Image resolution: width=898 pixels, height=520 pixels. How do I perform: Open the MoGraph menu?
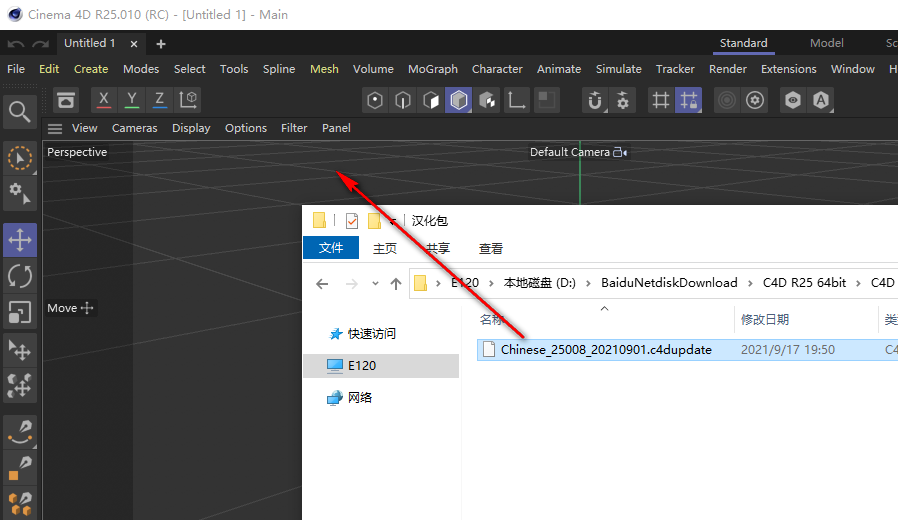point(432,69)
